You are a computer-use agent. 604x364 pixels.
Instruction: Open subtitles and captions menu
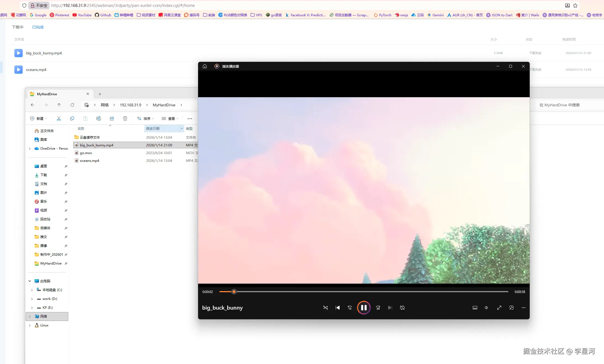(x=475, y=308)
